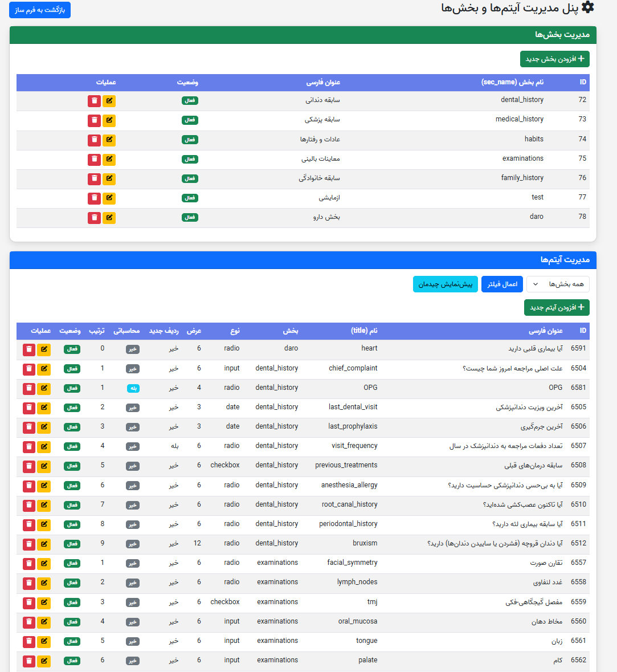Viewport: 617px width, 672px height.
Task: Click ID 6512 cell
Action: [578, 543]
